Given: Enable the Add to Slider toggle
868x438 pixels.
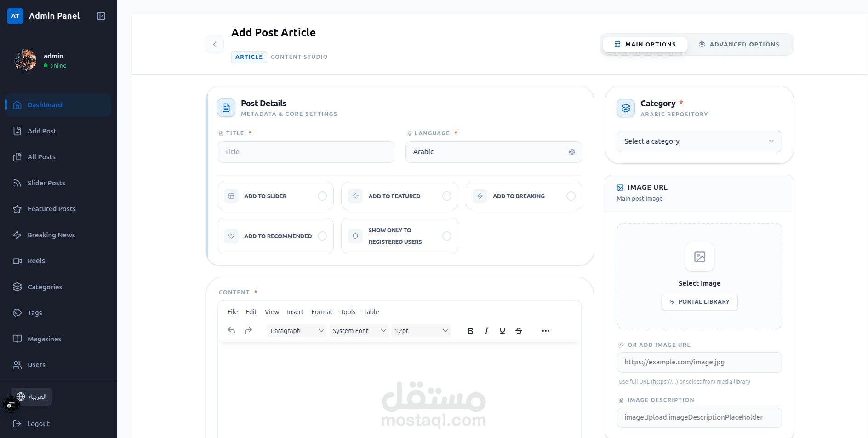Looking at the screenshot, I should 323,196.
